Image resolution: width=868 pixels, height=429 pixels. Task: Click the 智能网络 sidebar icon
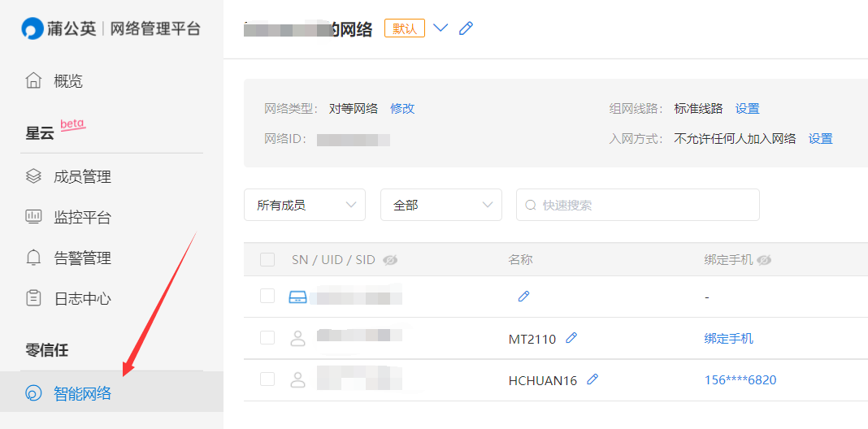click(34, 393)
